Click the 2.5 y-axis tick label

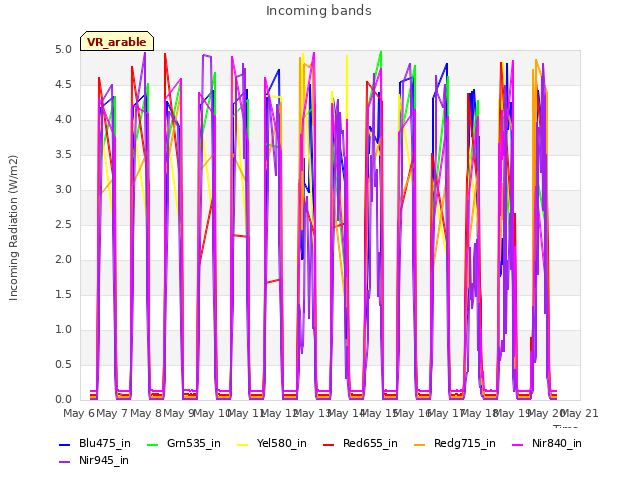pos(63,225)
